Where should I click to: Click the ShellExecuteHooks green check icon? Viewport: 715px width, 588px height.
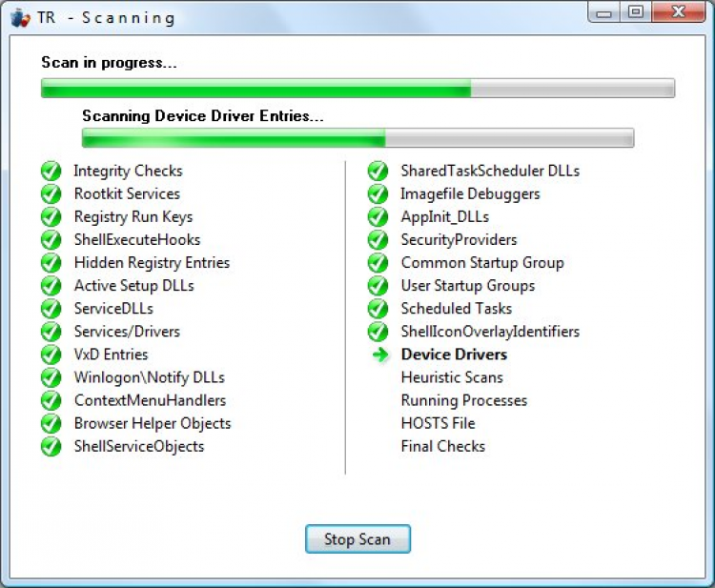[51, 240]
